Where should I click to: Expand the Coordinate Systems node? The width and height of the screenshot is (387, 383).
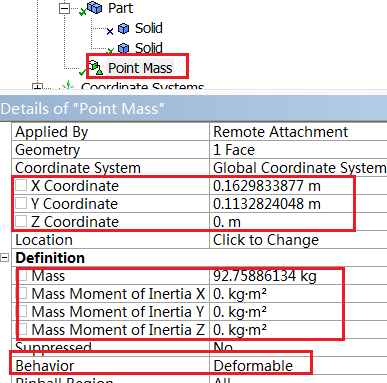37,87
